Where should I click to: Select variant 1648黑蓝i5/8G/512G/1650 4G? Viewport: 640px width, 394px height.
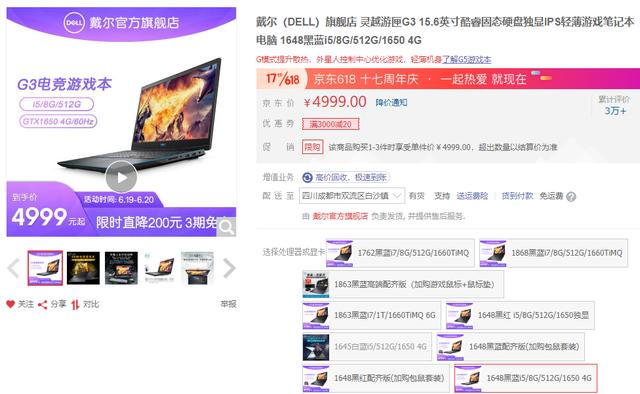pyautogui.click(x=526, y=378)
